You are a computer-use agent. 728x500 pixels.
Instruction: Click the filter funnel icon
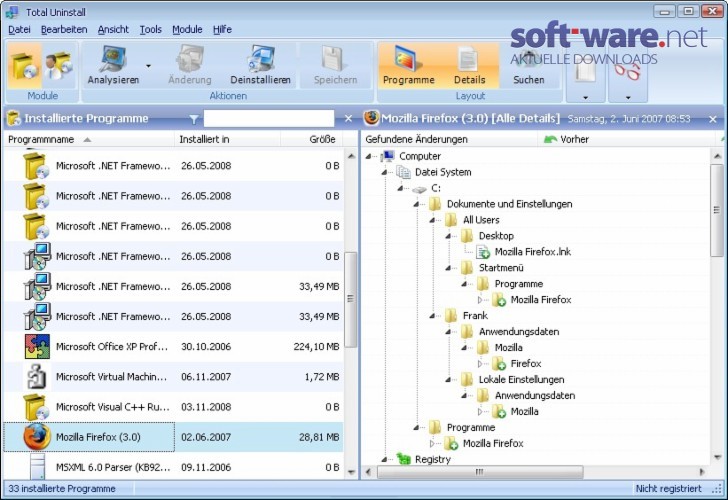coord(194,119)
